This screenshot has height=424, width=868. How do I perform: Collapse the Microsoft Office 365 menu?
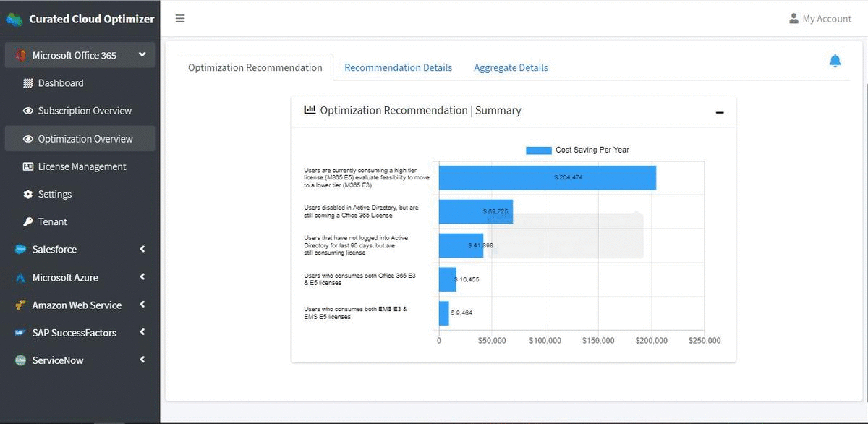142,55
